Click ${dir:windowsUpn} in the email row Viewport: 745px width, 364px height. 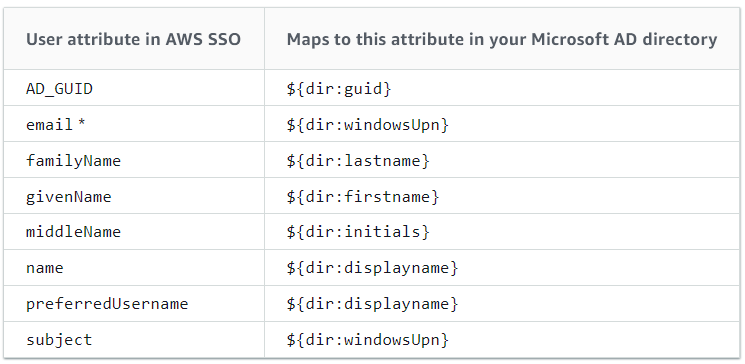[x=367, y=125]
